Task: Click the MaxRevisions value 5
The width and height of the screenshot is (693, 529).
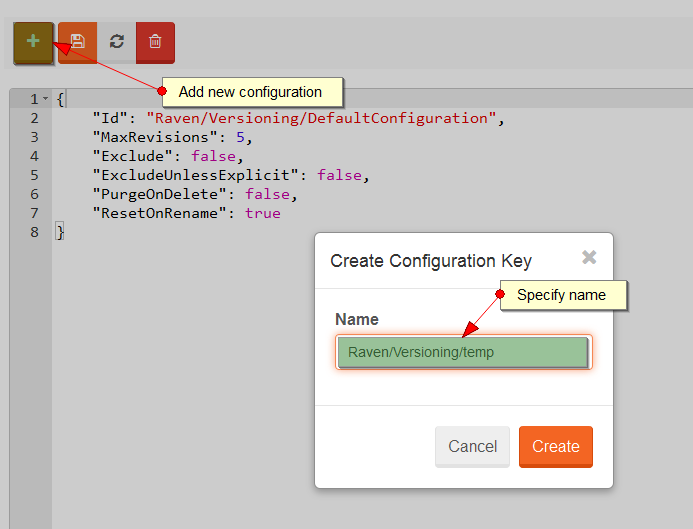Action: (240, 137)
